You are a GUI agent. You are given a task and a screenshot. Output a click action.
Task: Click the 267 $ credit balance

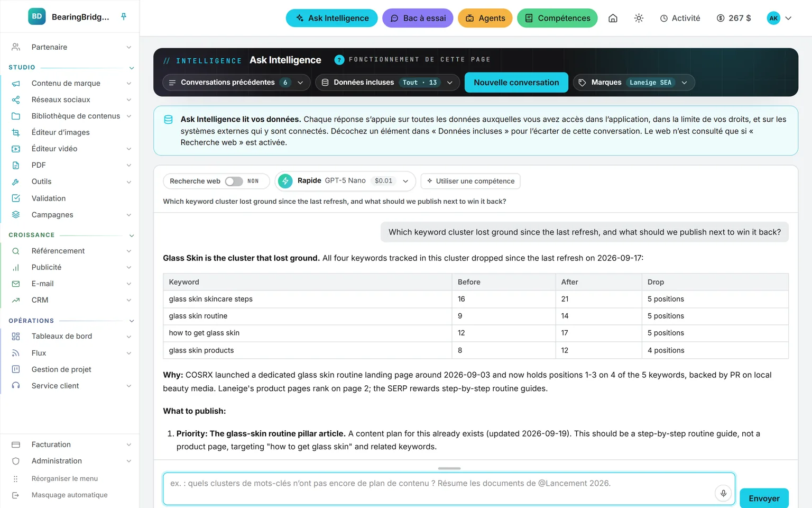[x=734, y=18]
